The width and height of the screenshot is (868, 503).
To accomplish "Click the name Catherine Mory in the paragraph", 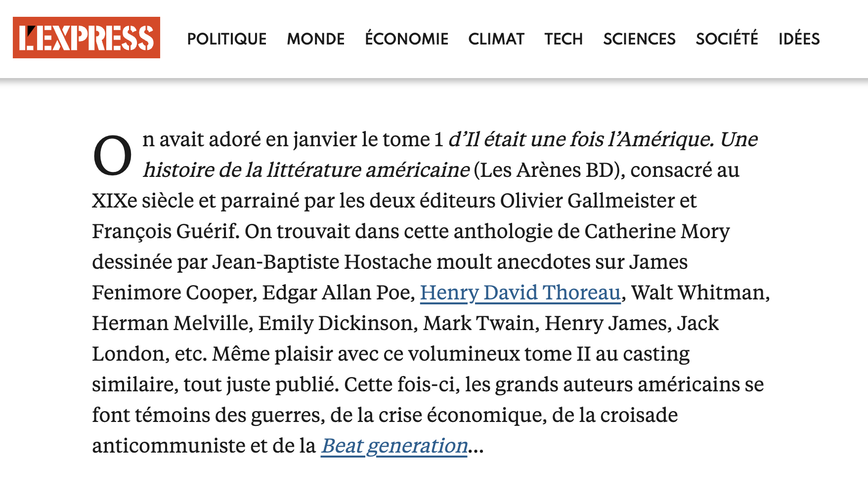I will [x=656, y=231].
